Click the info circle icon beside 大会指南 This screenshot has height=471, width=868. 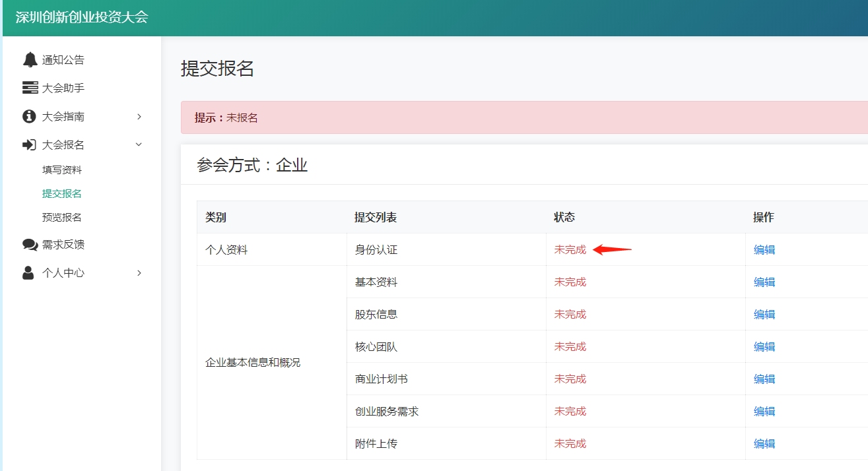pos(29,117)
